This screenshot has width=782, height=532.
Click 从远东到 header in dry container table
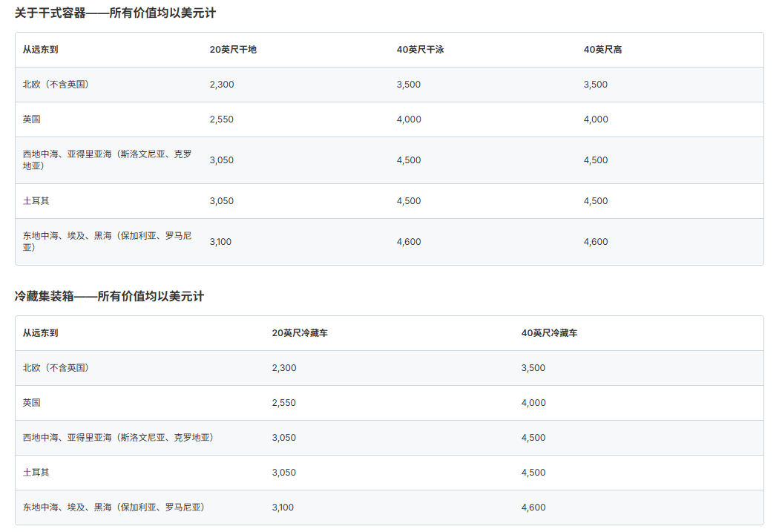tap(40, 50)
